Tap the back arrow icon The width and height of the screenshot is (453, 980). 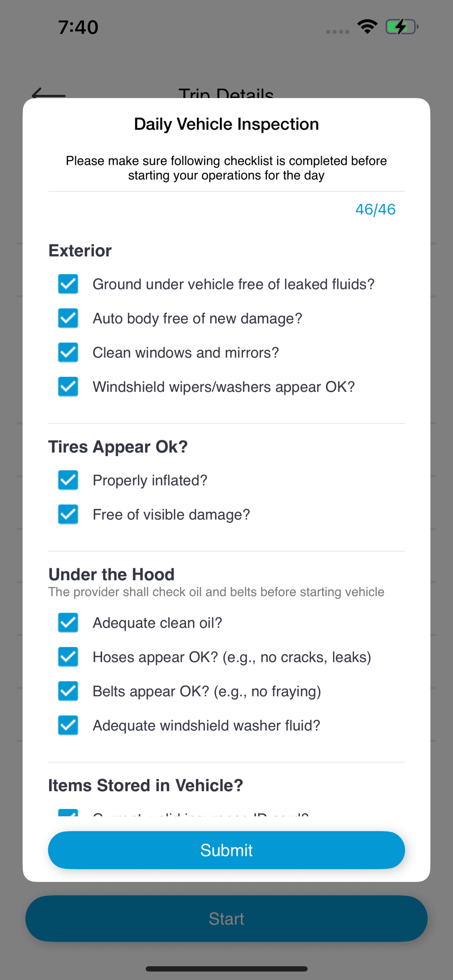[48, 93]
